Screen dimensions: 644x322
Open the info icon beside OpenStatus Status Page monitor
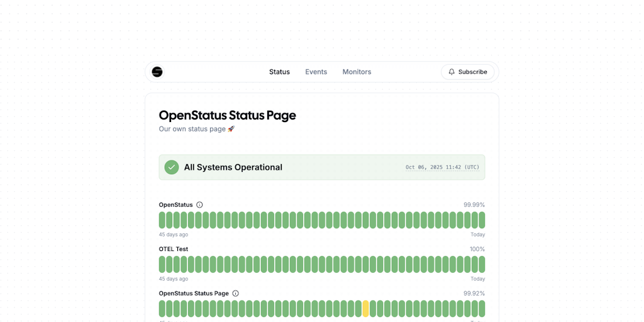(236, 294)
